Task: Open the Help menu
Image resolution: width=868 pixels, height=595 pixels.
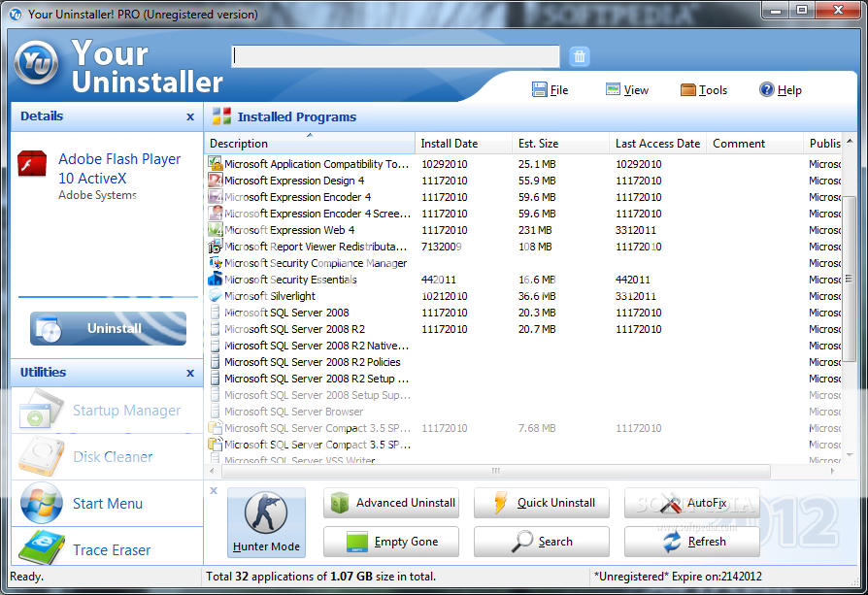Action: click(x=781, y=89)
